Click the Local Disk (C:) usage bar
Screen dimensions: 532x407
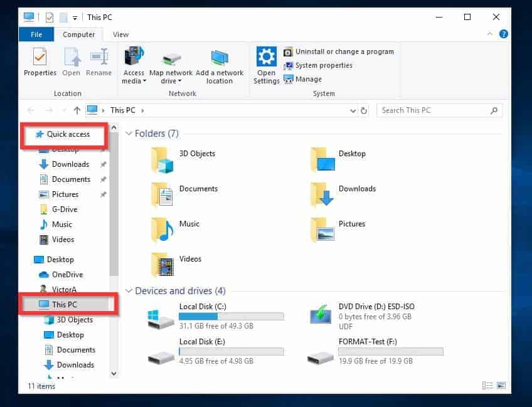coord(231,317)
